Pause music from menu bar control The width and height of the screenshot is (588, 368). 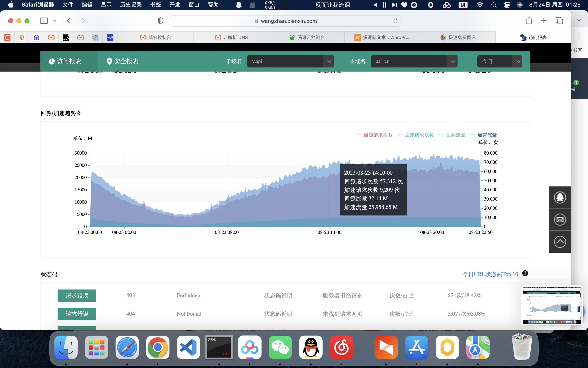point(384,5)
